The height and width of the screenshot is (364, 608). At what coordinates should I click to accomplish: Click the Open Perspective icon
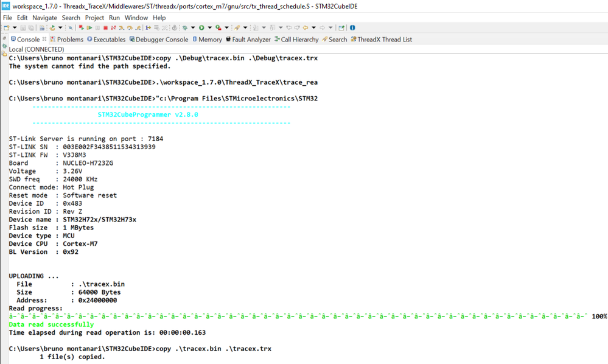point(341,28)
